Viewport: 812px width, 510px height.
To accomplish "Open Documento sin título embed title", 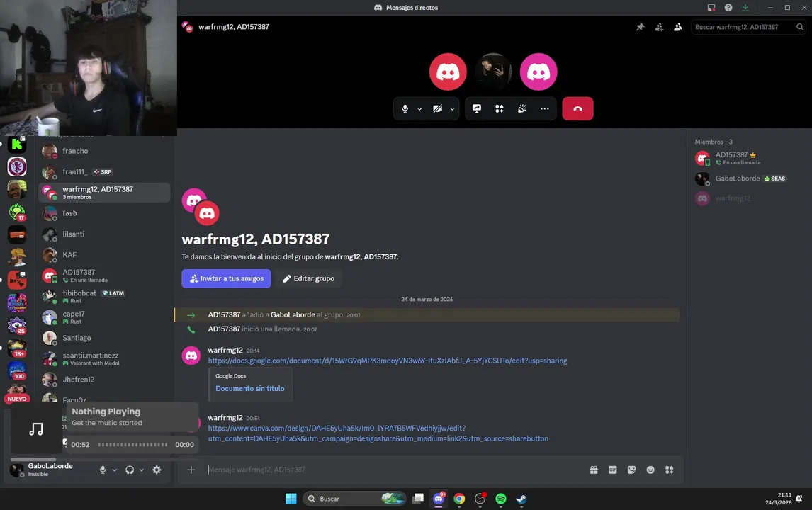I will [249, 388].
